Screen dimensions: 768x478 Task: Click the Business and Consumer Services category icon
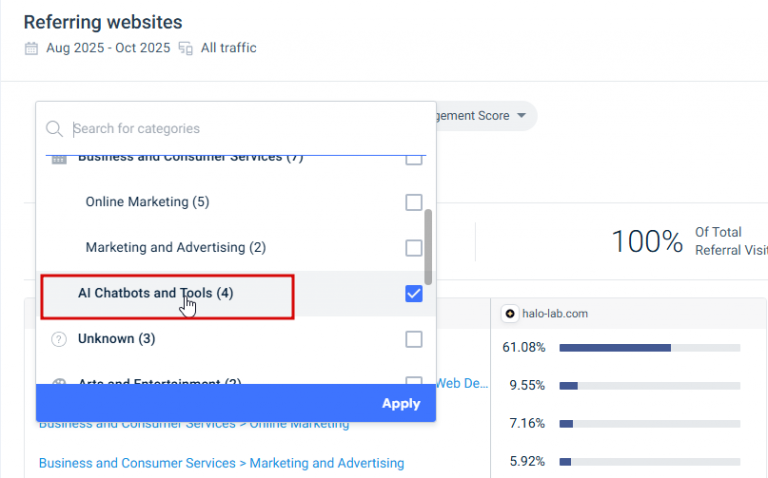point(58,158)
